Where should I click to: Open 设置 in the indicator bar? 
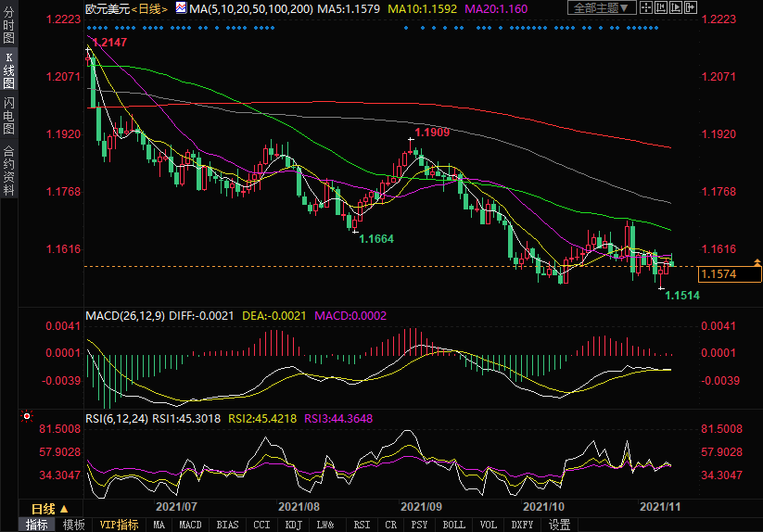[559, 525]
